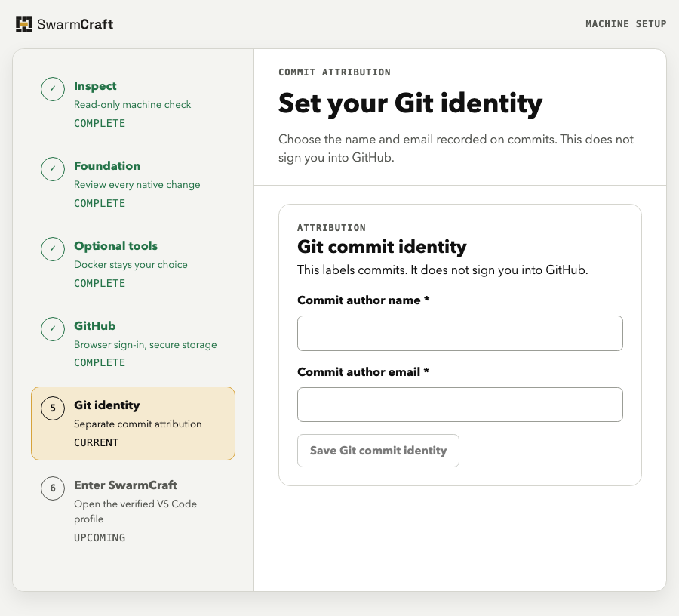Click 'Choose the name and email' description
Viewport: 679px width, 616px height.
(456, 148)
